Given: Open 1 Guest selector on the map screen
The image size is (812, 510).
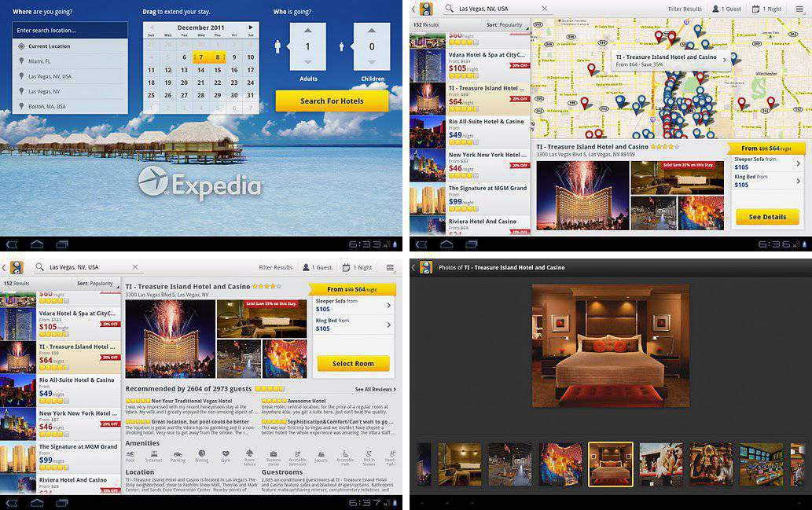Looking at the screenshot, I should coord(726,9).
